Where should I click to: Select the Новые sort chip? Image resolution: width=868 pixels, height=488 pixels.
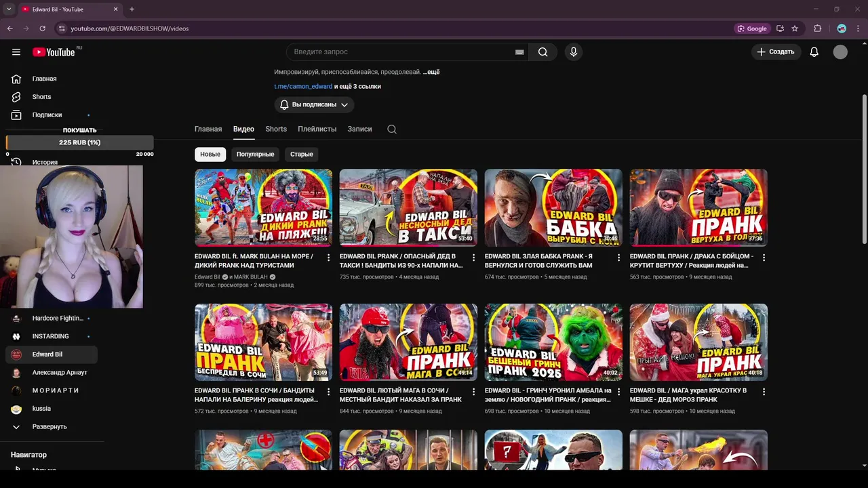point(210,155)
